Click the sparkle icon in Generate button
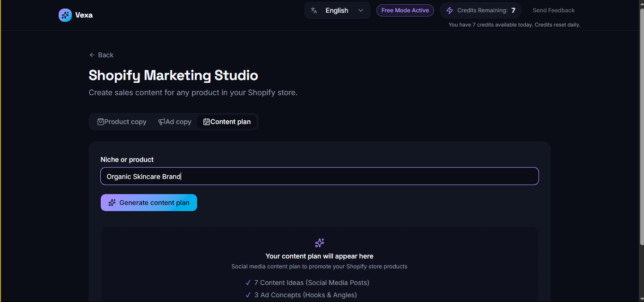 [112, 203]
